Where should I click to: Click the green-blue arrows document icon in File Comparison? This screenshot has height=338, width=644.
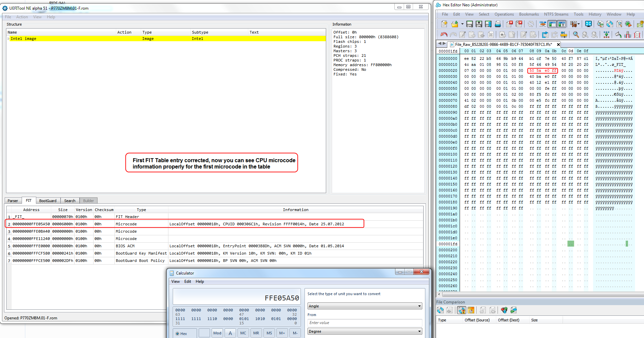pyautogui.click(x=514, y=310)
